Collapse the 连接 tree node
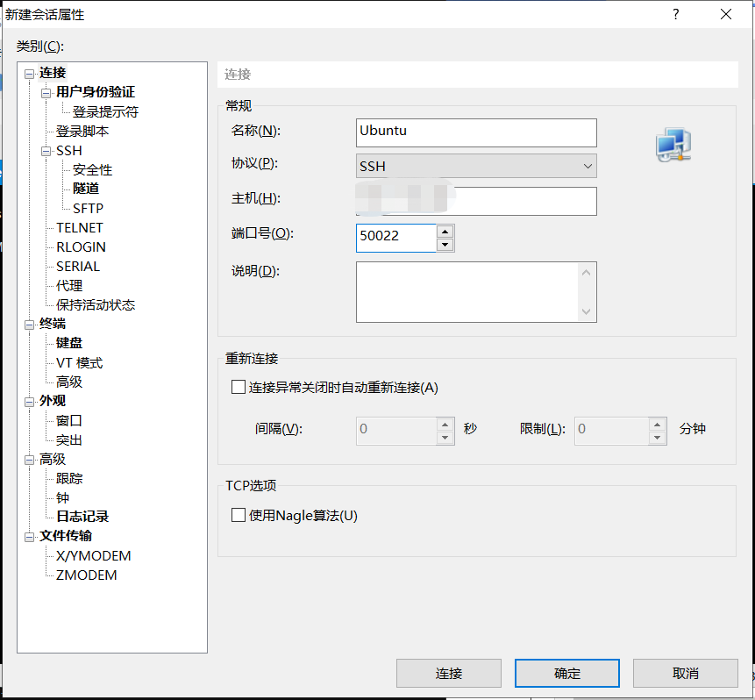 (x=29, y=74)
